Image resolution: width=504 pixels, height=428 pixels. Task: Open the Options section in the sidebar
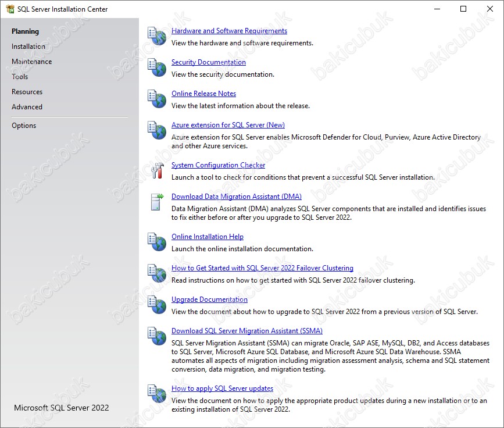click(x=24, y=126)
